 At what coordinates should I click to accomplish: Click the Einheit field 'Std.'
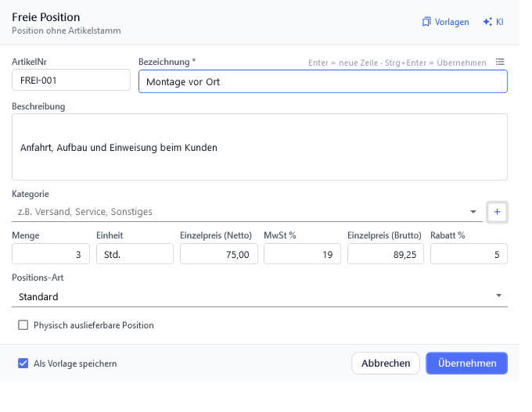[x=135, y=254]
